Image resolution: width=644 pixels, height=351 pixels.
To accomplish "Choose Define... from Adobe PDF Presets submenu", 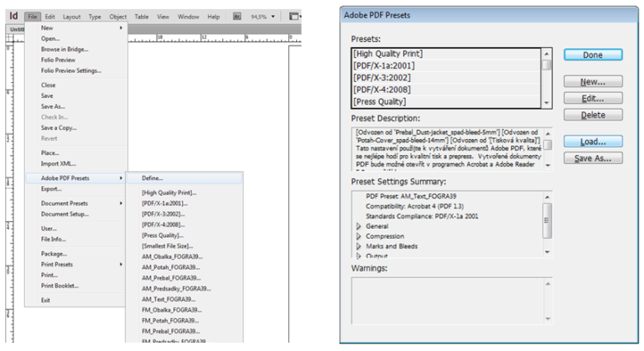I will [153, 178].
